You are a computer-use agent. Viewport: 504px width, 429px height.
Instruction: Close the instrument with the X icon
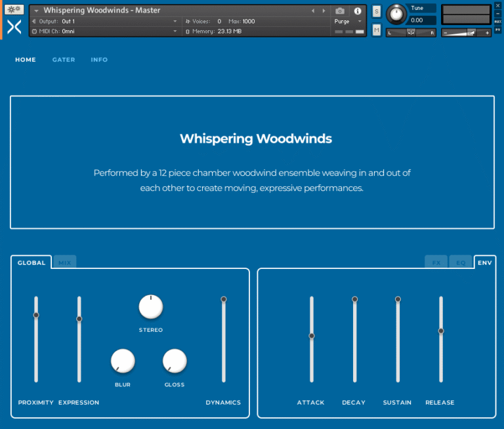click(497, 6)
